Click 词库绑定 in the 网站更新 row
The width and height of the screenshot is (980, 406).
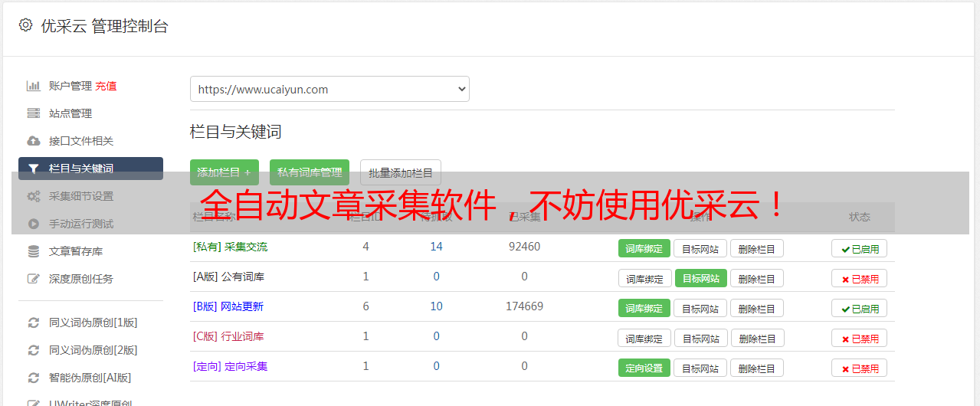[x=644, y=308]
